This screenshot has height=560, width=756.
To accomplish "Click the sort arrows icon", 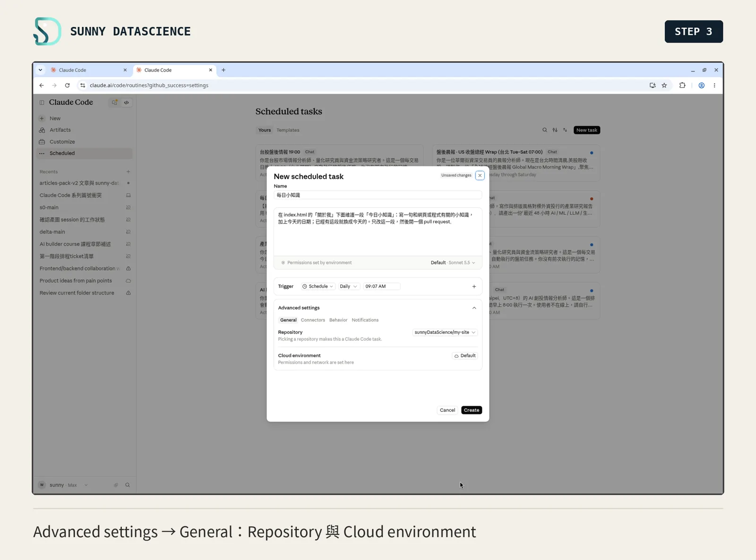I will 565,130.
